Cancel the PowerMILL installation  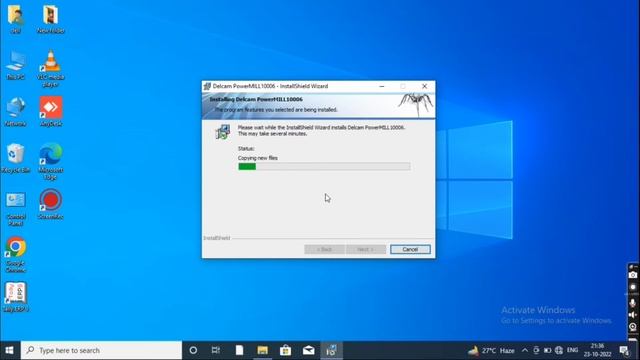point(410,249)
